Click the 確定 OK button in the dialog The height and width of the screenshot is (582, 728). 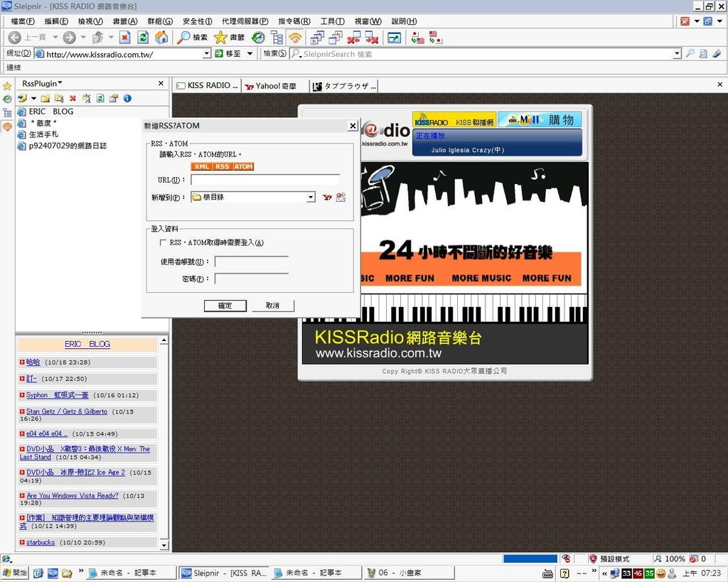[225, 306]
